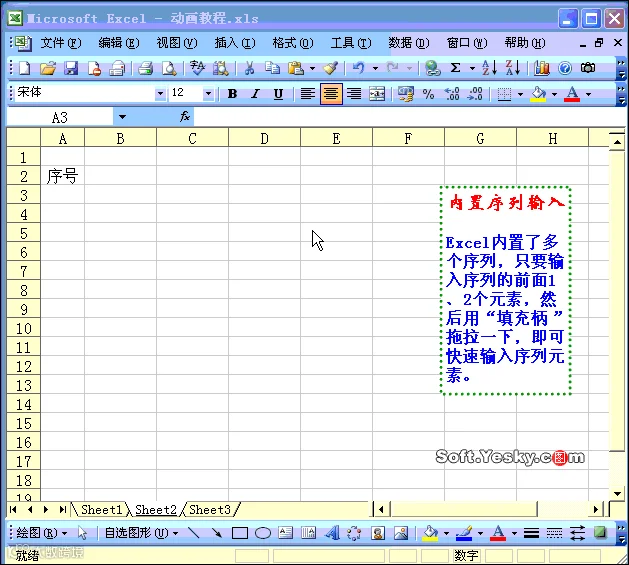Image resolution: width=629 pixels, height=565 pixels.
Task: Increase decimal places
Action: pos(452,94)
